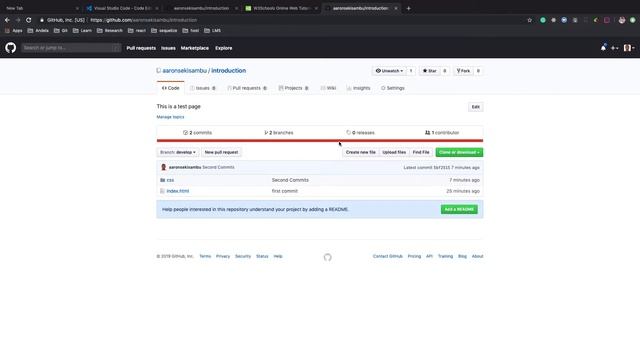Image resolution: width=640 pixels, height=360 pixels.
Task: Click the committer avatar thumbnail
Action: click(164, 167)
